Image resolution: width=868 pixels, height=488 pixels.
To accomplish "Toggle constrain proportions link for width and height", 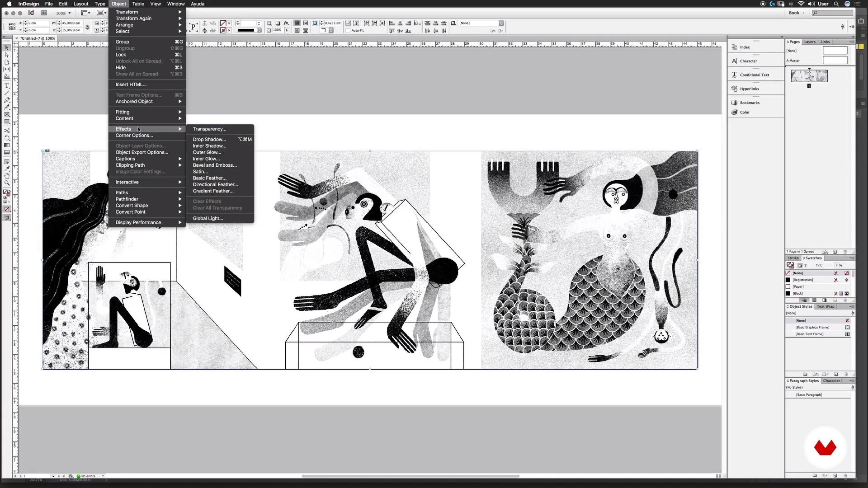I will pyautogui.click(x=87, y=27).
